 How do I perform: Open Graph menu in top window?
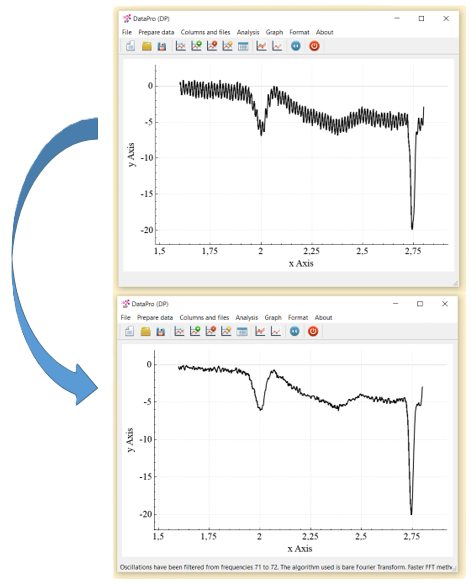click(x=274, y=32)
